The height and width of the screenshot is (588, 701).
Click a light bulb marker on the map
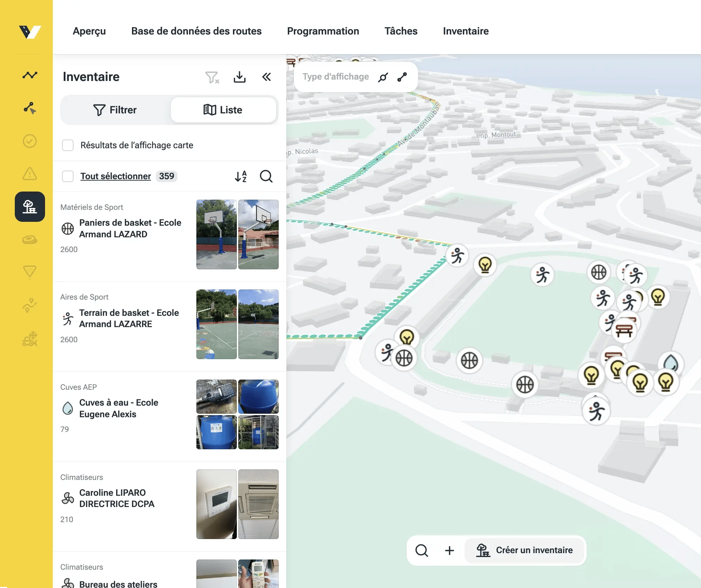click(485, 265)
